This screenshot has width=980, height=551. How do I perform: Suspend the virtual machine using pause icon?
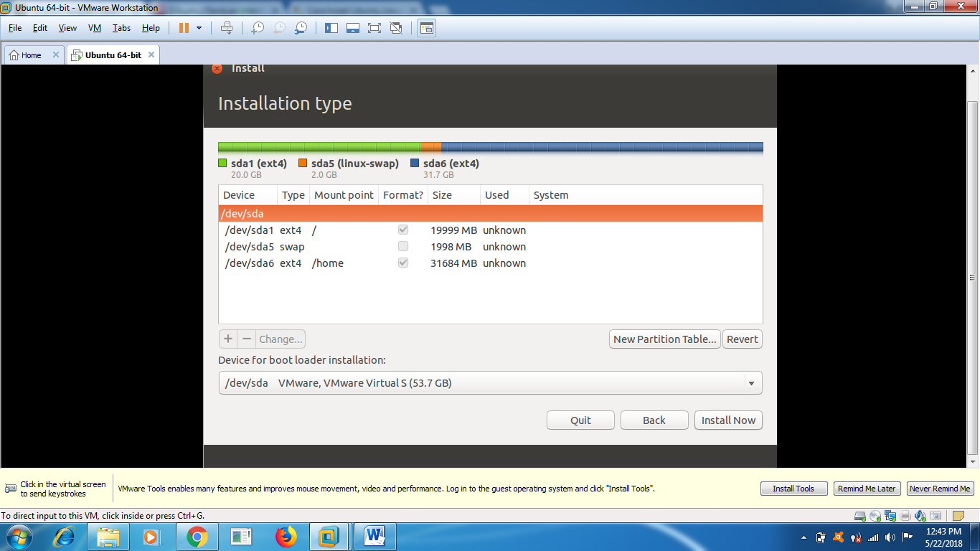tap(184, 27)
